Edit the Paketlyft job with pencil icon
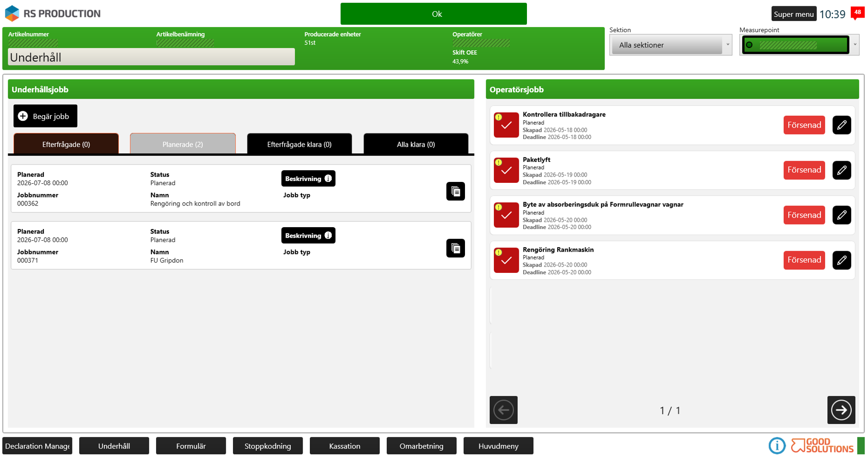The width and height of the screenshot is (868, 458). pos(841,170)
